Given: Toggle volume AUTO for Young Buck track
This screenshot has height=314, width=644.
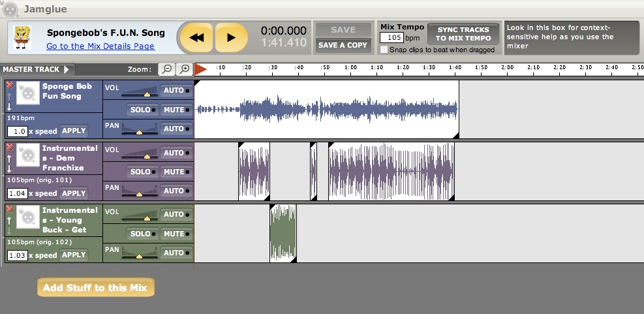Looking at the screenshot, I should pyautogui.click(x=176, y=214).
